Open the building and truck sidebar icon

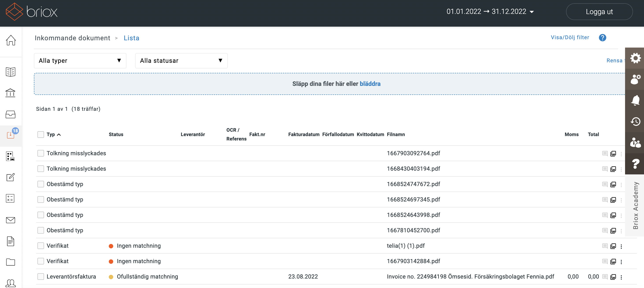(x=11, y=157)
